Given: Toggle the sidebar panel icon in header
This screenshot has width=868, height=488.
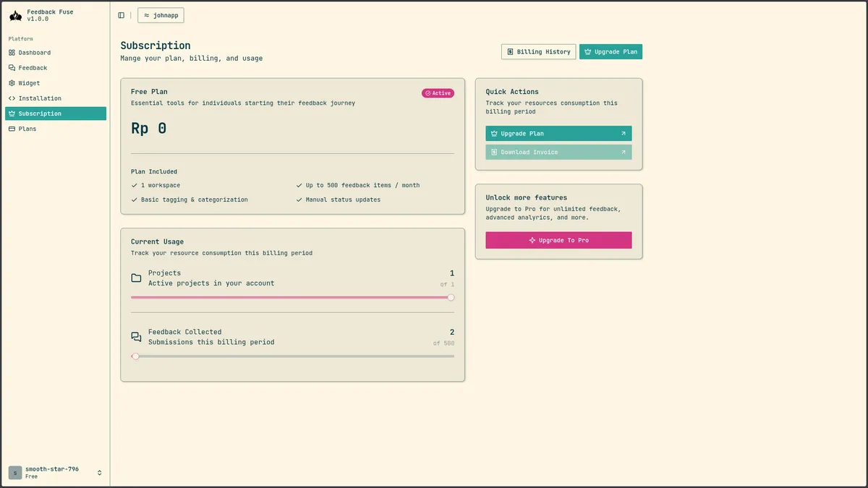Looking at the screenshot, I should click(120, 14).
